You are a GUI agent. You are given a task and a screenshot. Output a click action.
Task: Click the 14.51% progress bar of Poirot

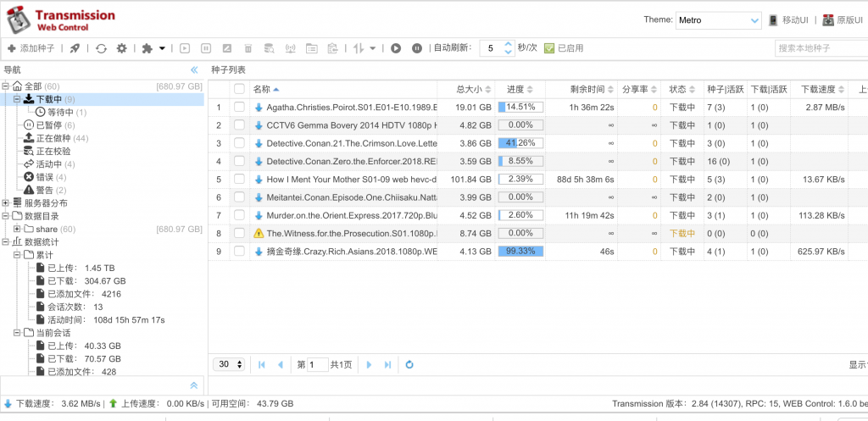tap(520, 108)
